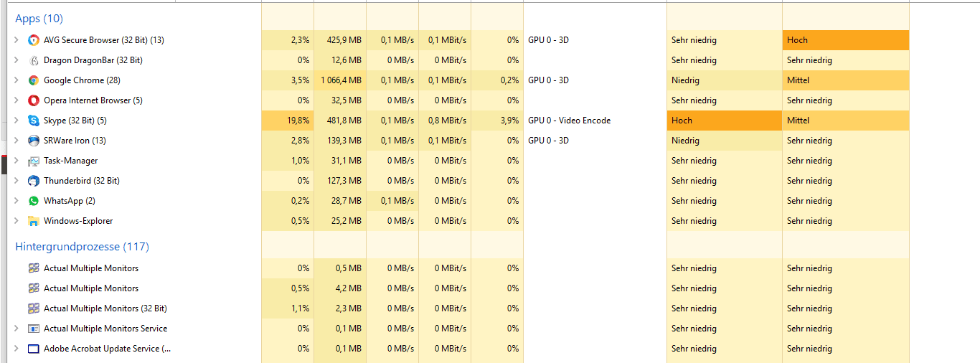Click Task-Manager's 1,0% CPU value

[x=301, y=161]
